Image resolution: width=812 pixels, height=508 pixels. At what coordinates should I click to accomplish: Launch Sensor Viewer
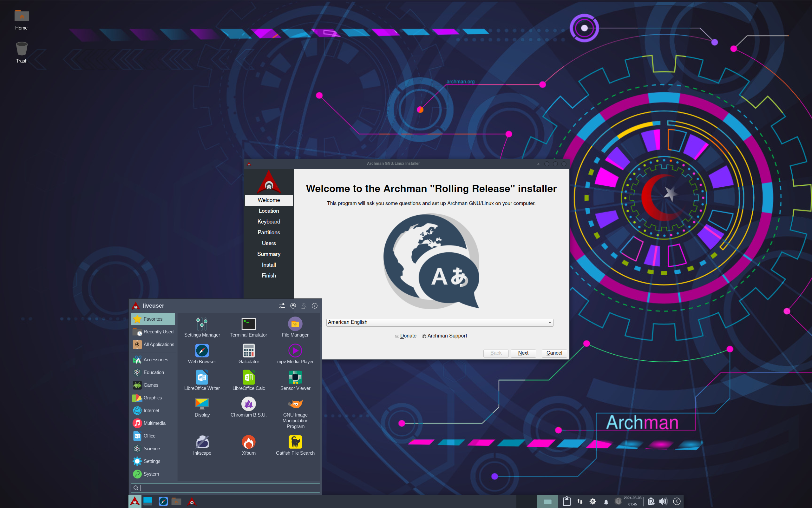tap(295, 380)
